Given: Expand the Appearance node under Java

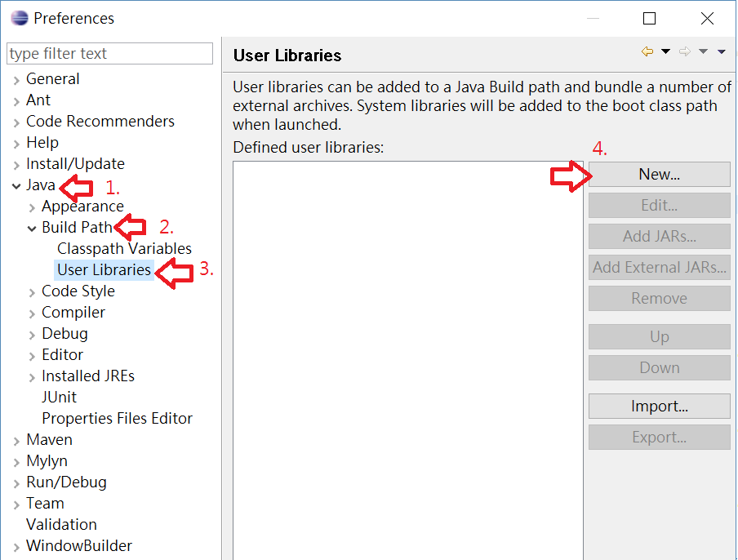Looking at the screenshot, I should click(32, 207).
